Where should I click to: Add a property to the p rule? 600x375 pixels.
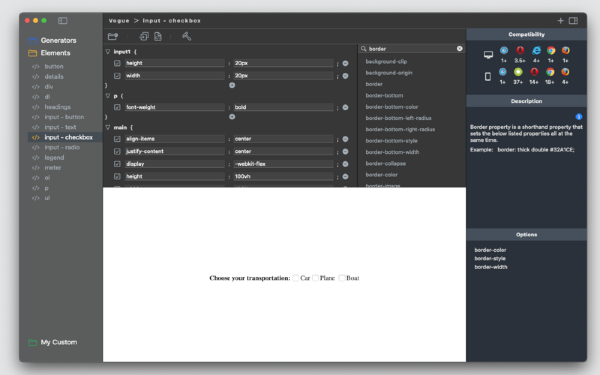click(x=232, y=117)
